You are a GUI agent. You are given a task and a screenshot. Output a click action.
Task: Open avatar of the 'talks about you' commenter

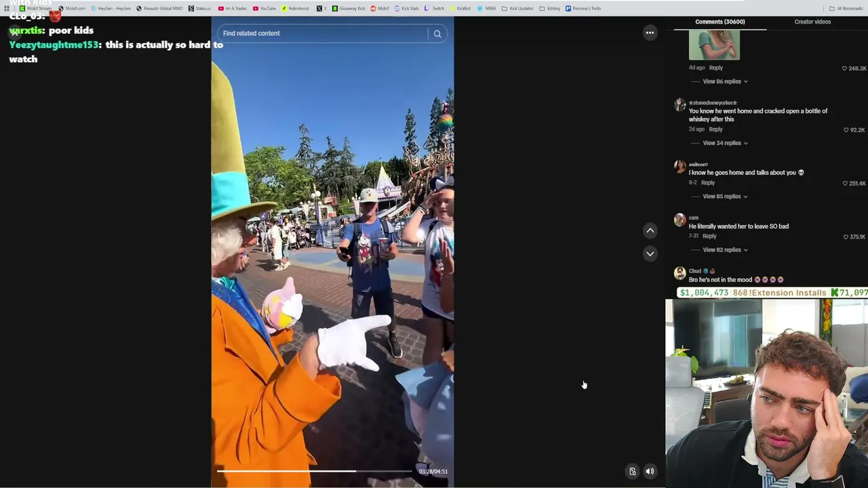pos(679,166)
